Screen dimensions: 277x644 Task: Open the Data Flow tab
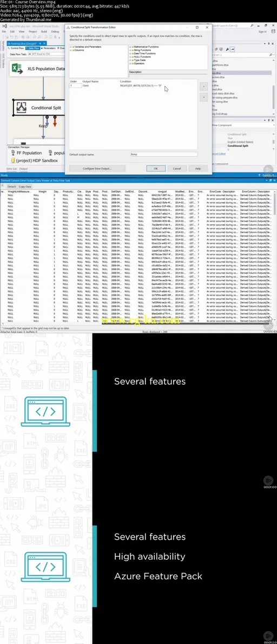tap(34, 48)
